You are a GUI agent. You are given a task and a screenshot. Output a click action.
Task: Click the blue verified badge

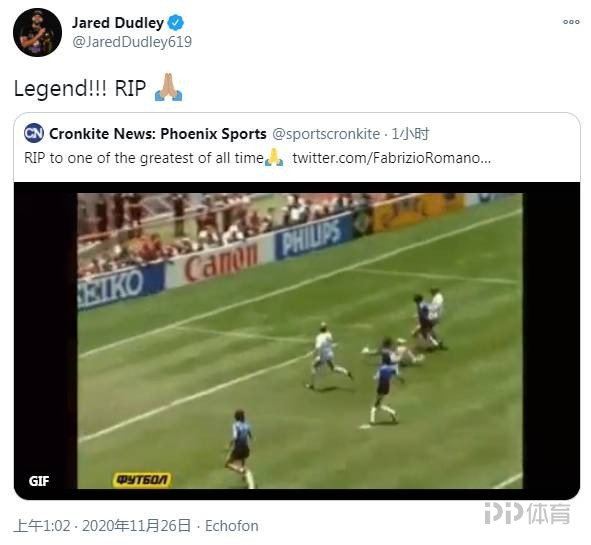click(176, 23)
